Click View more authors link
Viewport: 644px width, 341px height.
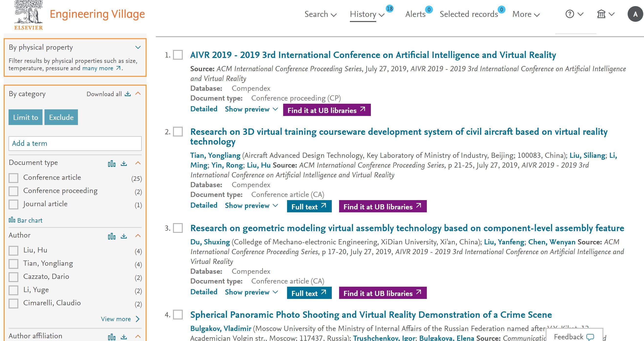(x=120, y=319)
